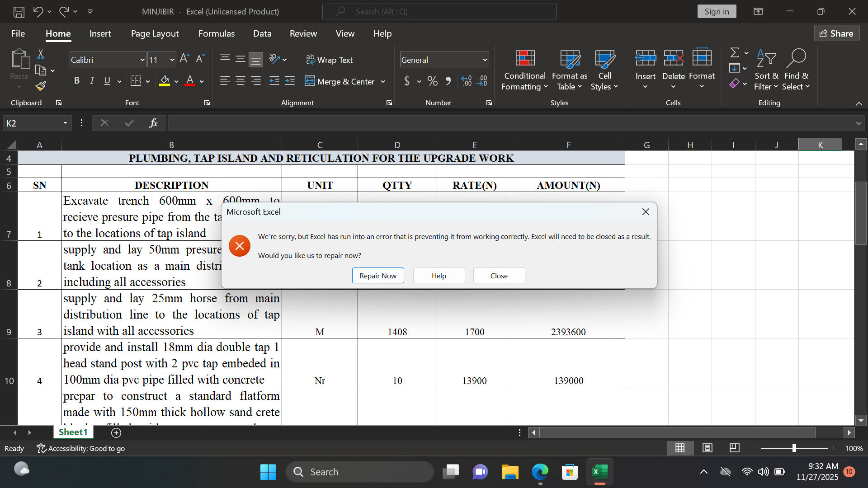The image size is (868, 488).
Task: Open Sort & Filter options
Action: click(766, 70)
